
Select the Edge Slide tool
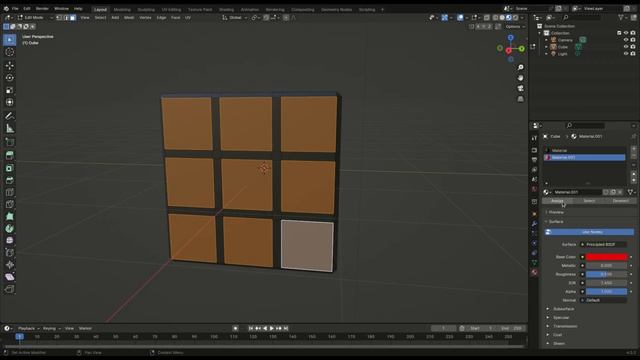coord(10,253)
